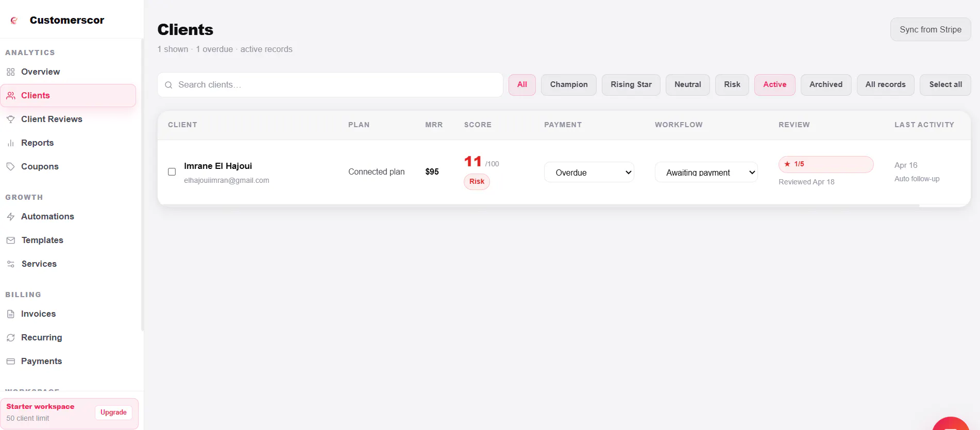Click the Customerscor logo icon
This screenshot has width=980, height=430.
tap(14, 20)
